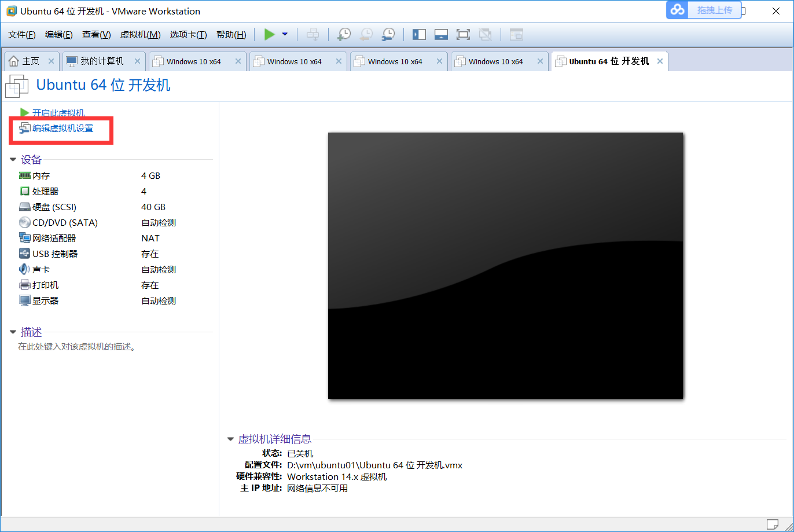Viewport: 794px width, 532px height.
Task: Click the revert to snapshot icon
Action: coord(366,35)
